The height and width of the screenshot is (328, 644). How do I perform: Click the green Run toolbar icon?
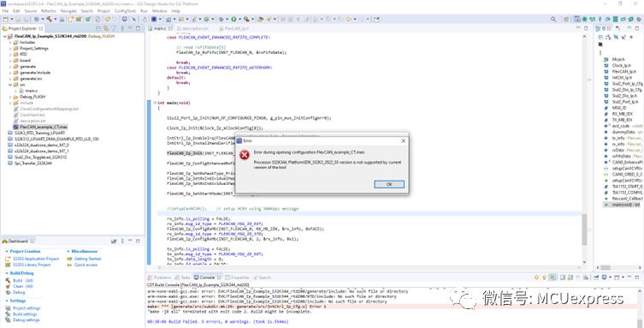click(233, 19)
